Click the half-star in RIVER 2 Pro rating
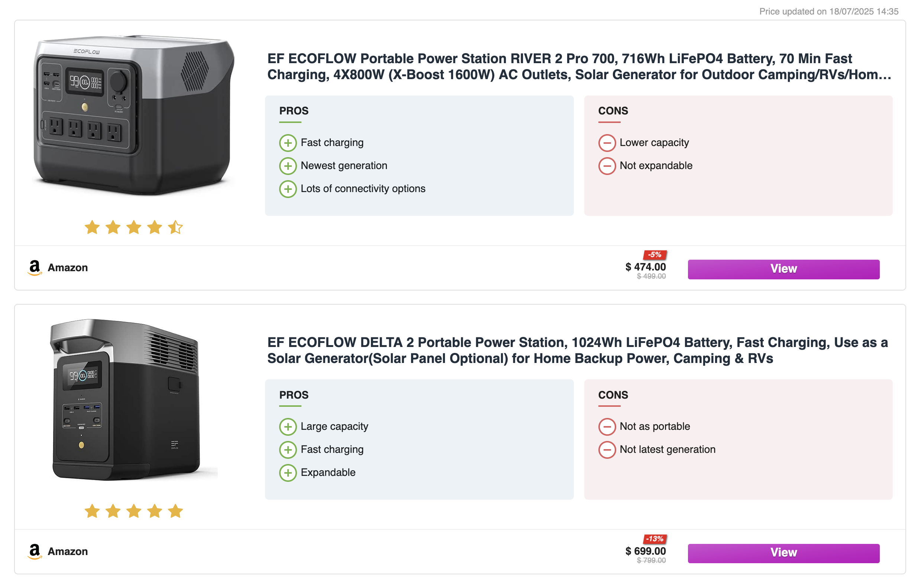Image resolution: width=924 pixels, height=584 pixels. pyautogui.click(x=175, y=227)
